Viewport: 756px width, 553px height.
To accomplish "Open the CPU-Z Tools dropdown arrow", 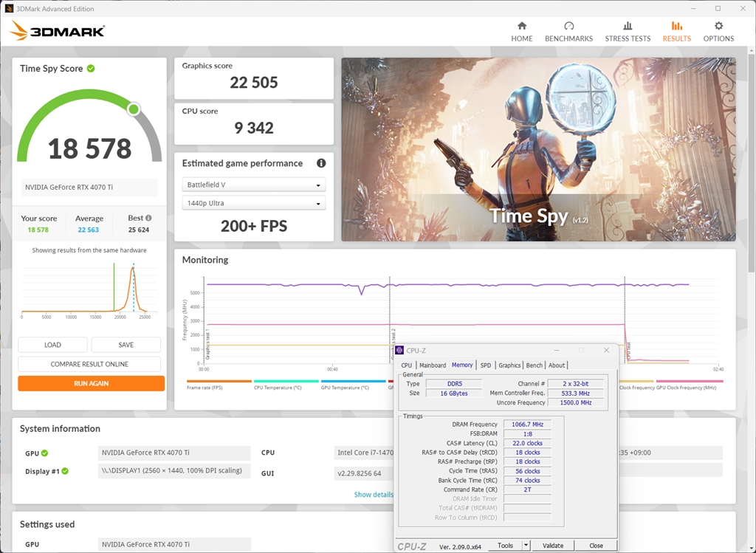I will pos(526,546).
